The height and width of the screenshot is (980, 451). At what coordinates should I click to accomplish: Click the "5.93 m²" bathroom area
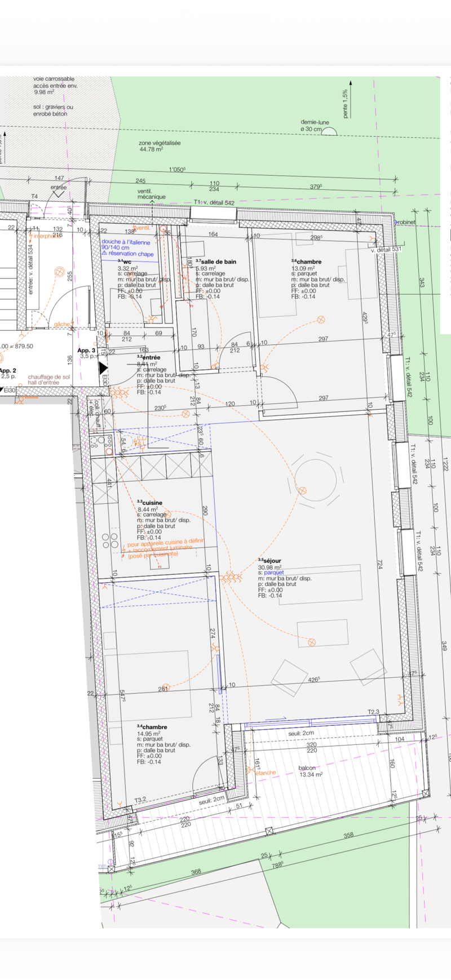coord(206,268)
